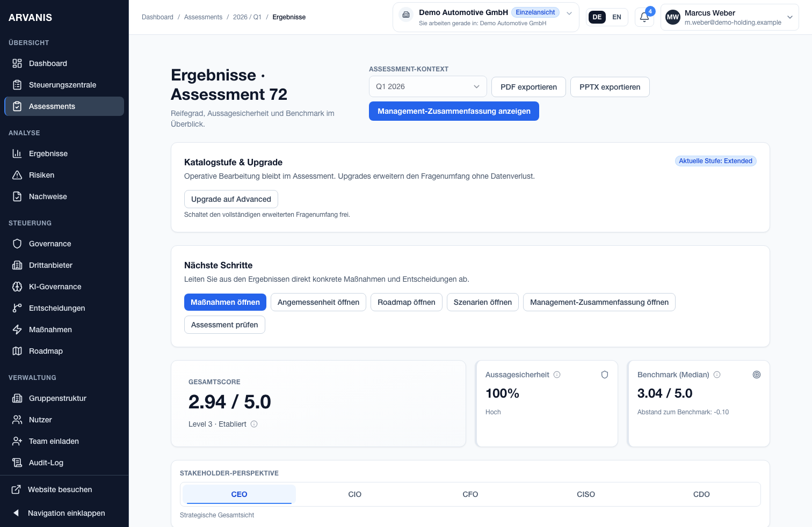Click the PDF exportieren button

pyautogui.click(x=528, y=87)
